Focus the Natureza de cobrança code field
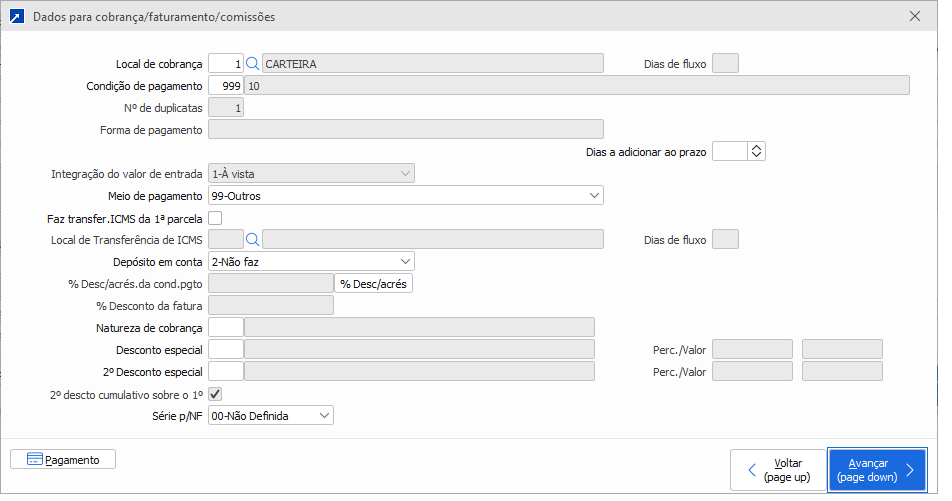The height and width of the screenshot is (501, 952). [226, 327]
